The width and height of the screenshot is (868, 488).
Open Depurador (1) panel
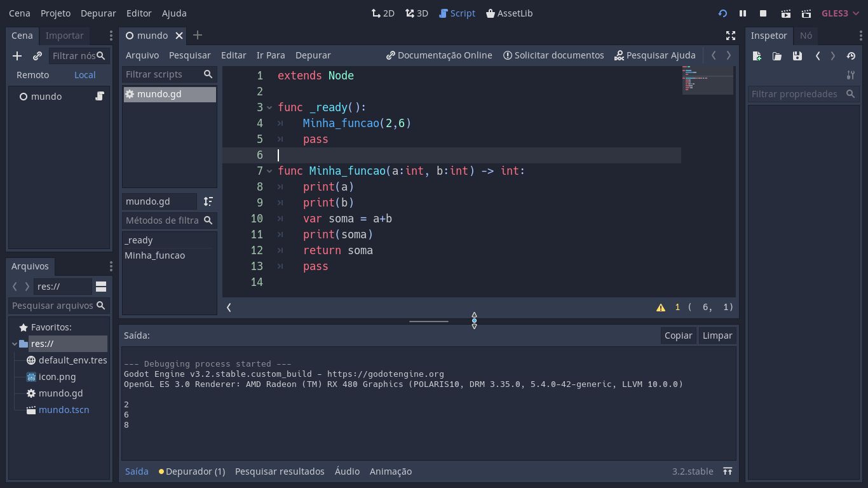point(192,471)
